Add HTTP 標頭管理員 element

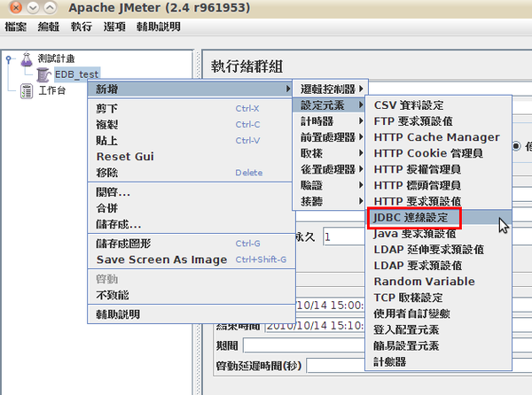coord(438,185)
